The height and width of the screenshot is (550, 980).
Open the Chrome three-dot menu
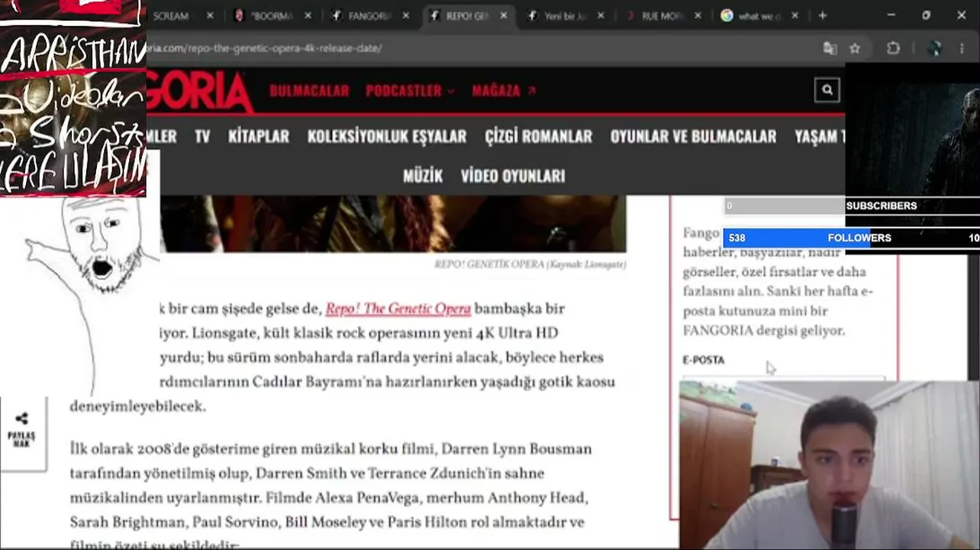(x=962, y=48)
